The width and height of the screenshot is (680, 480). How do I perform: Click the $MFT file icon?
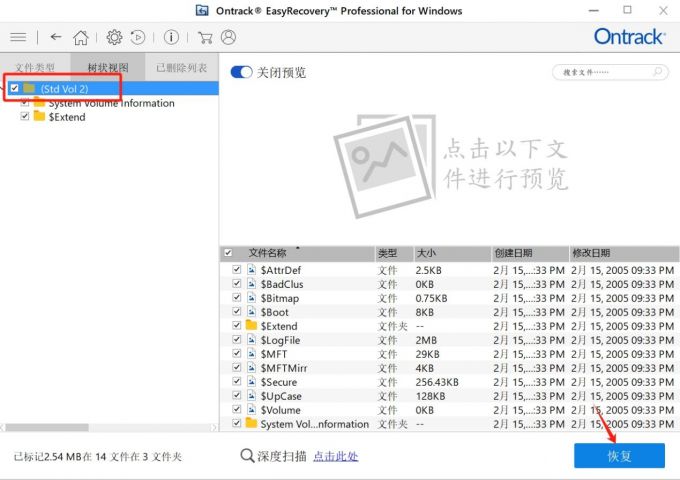tap(252, 354)
